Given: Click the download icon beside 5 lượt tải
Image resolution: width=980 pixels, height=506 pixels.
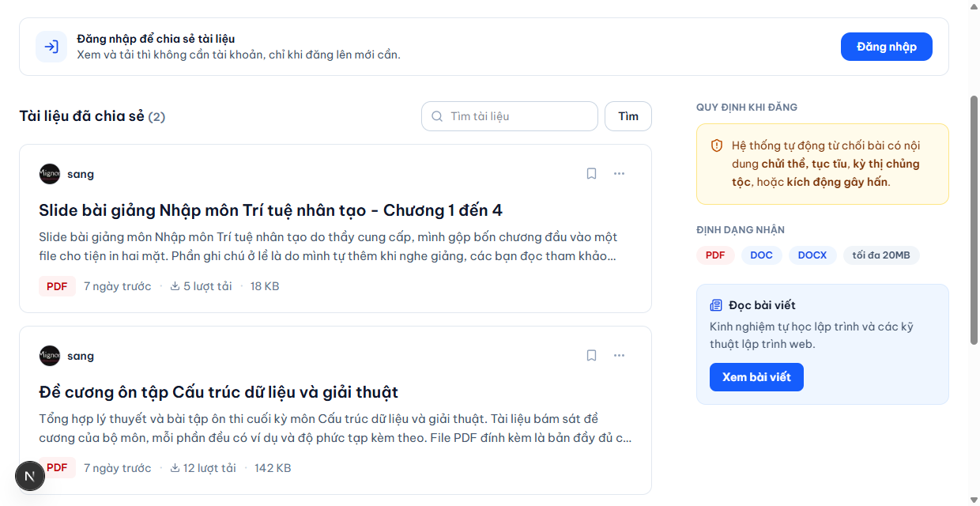Looking at the screenshot, I should point(175,286).
